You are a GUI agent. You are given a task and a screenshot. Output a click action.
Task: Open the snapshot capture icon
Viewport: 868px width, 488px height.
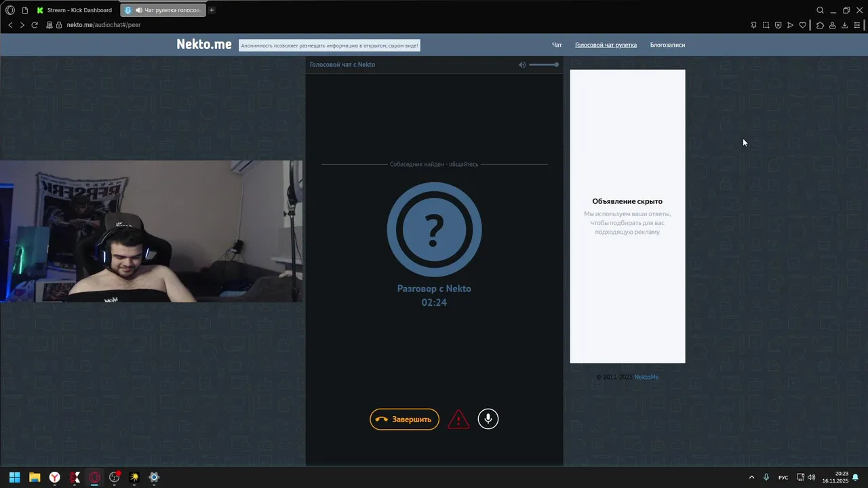766,25
